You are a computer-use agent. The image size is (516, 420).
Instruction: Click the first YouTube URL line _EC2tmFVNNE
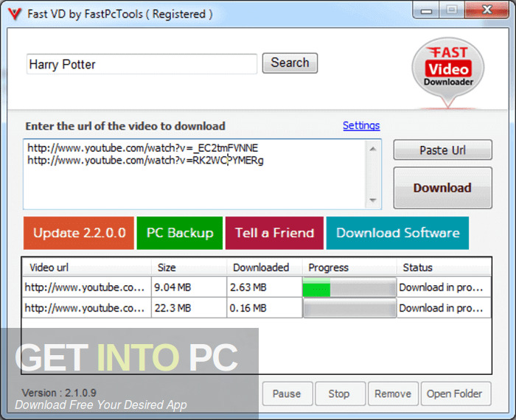tap(143, 148)
